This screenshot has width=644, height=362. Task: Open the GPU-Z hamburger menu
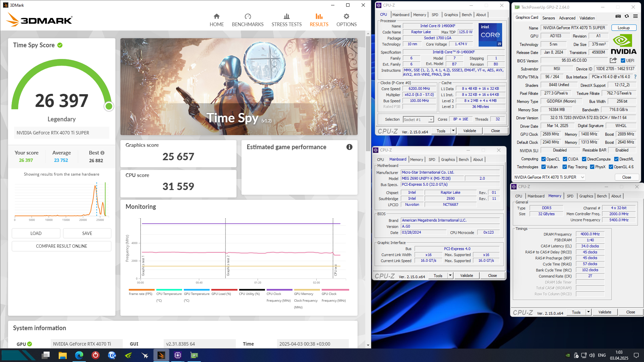tap(635, 16)
